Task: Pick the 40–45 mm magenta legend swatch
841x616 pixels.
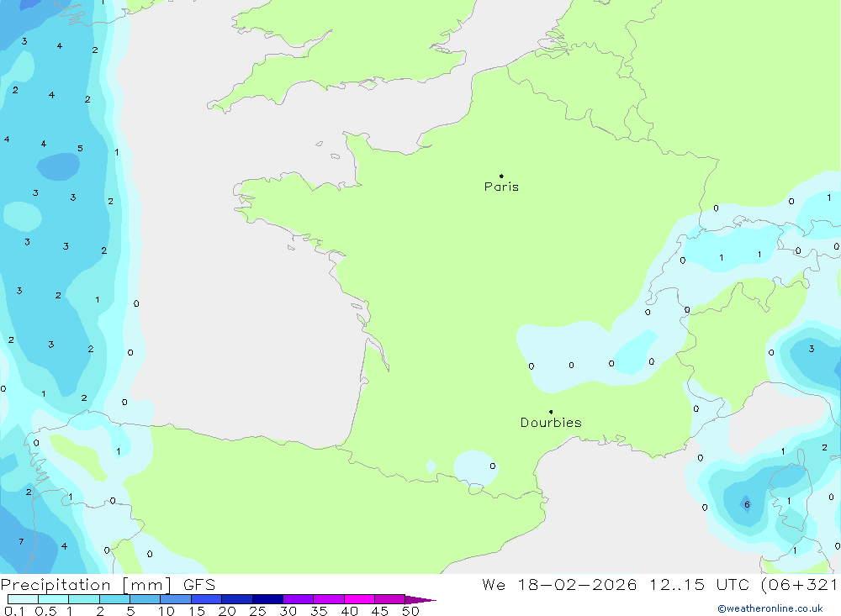Action: (359, 599)
